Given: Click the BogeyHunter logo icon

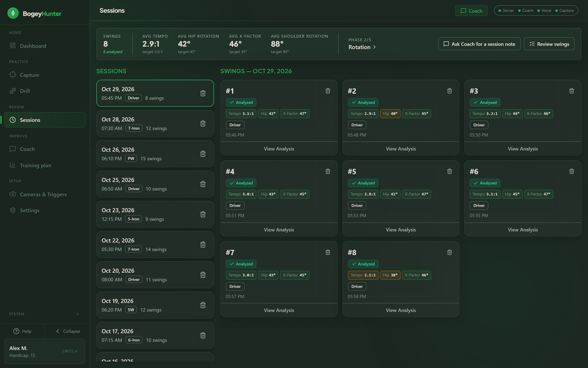Looking at the screenshot, I should (x=13, y=13).
